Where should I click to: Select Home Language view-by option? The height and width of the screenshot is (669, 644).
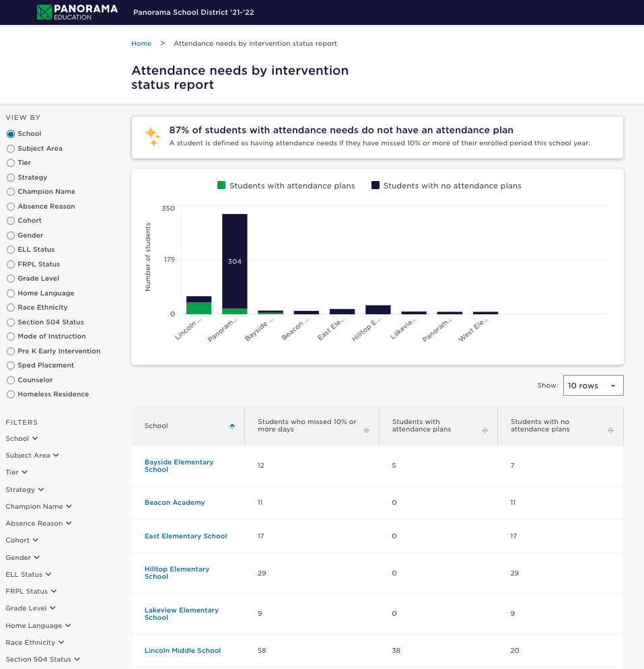coord(11,293)
